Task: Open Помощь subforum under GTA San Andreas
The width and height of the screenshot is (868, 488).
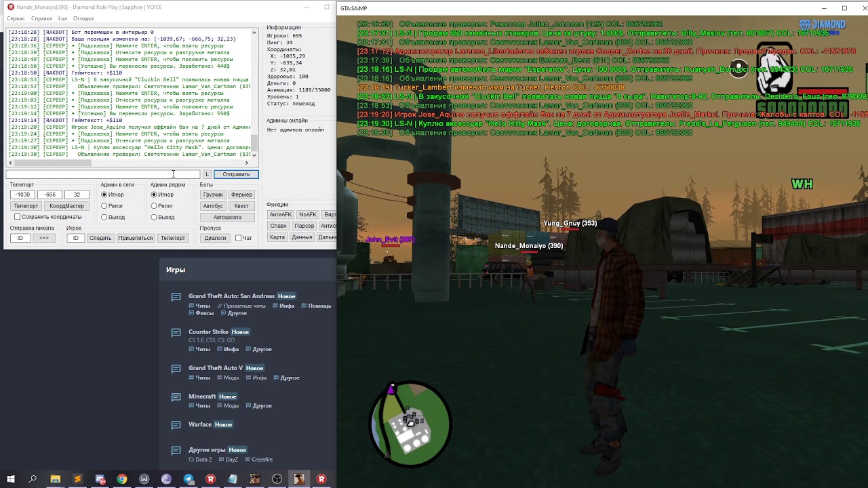Action: click(x=319, y=306)
